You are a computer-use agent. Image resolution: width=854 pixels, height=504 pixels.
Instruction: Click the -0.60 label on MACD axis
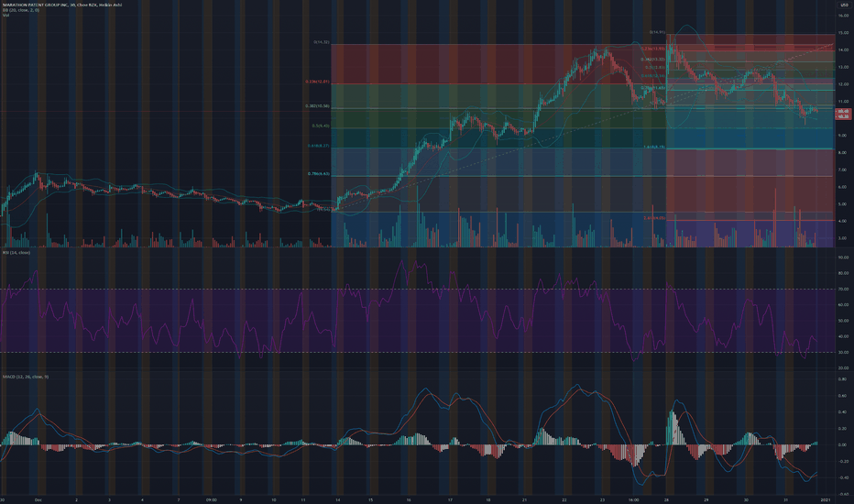tap(843, 494)
